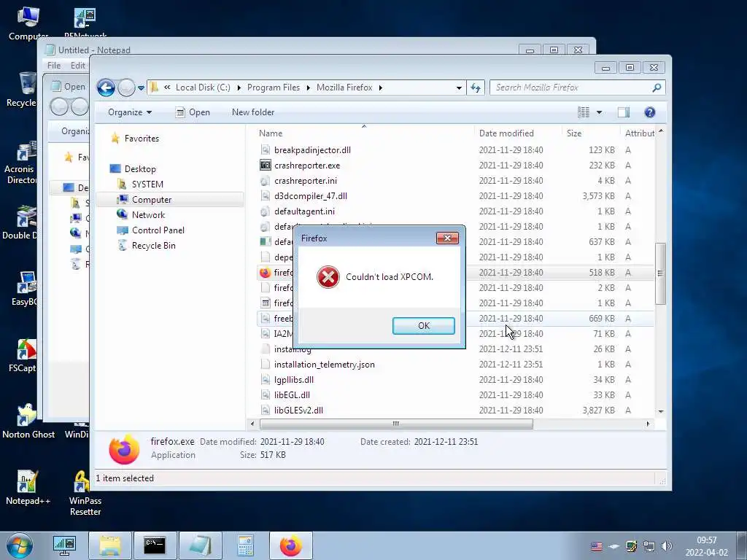Click file list scroll down arrow
Viewport: 747px width, 560px height.
coord(661,411)
